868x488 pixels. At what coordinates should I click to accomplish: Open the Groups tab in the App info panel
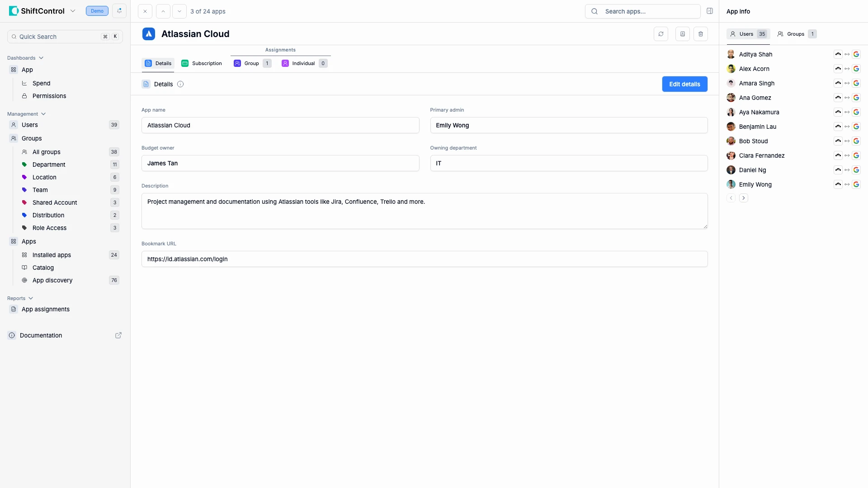pyautogui.click(x=796, y=33)
